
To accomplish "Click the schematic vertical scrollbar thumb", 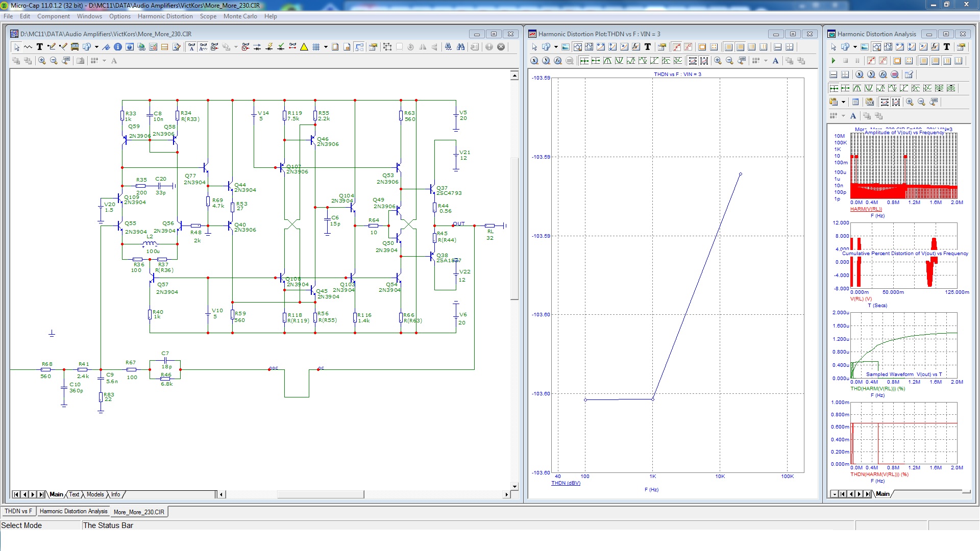I will tap(514, 229).
